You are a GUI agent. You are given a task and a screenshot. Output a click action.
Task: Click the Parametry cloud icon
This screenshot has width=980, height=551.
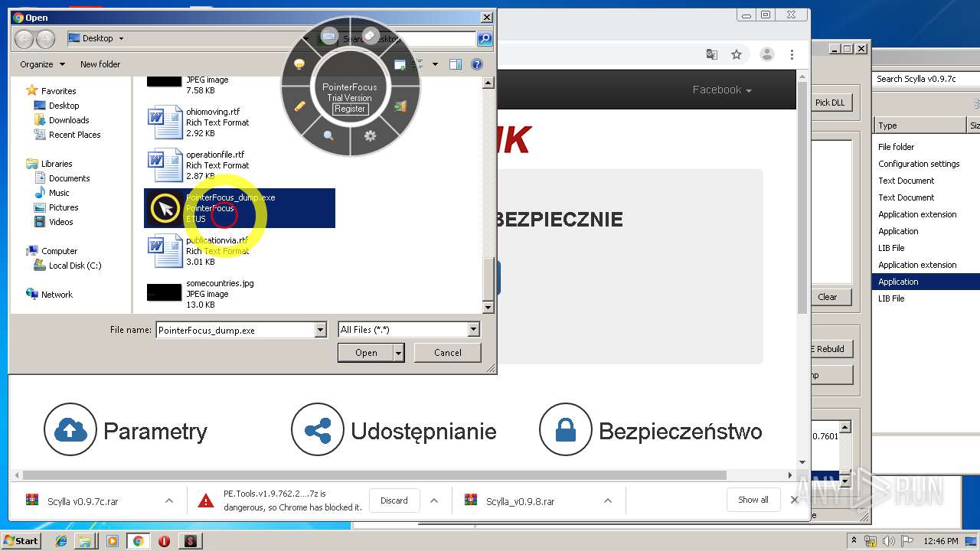point(70,430)
